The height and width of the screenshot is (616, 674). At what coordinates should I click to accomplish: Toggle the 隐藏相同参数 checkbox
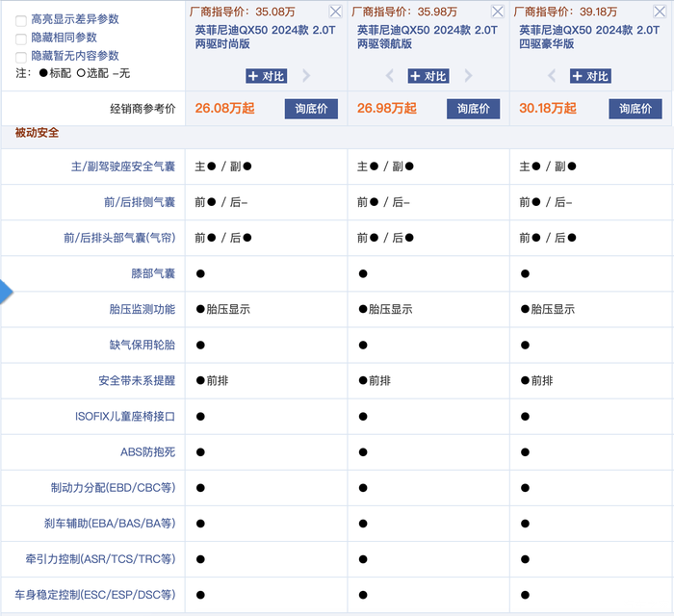tap(21, 38)
